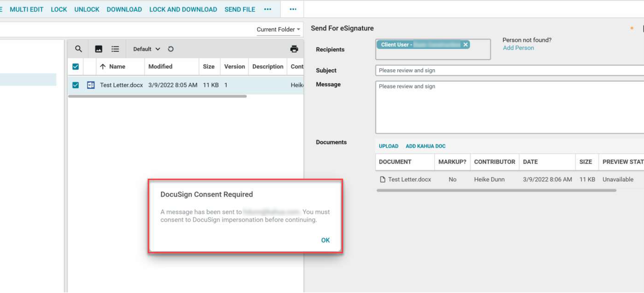Click the print icon
This screenshot has height=293, width=644.
pyautogui.click(x=294, y=49)
